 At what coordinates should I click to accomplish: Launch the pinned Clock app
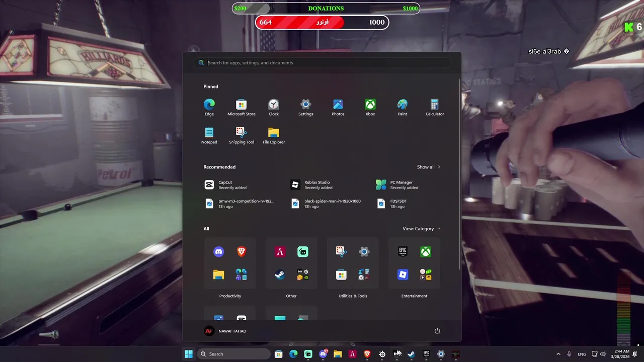coord(274,108)
